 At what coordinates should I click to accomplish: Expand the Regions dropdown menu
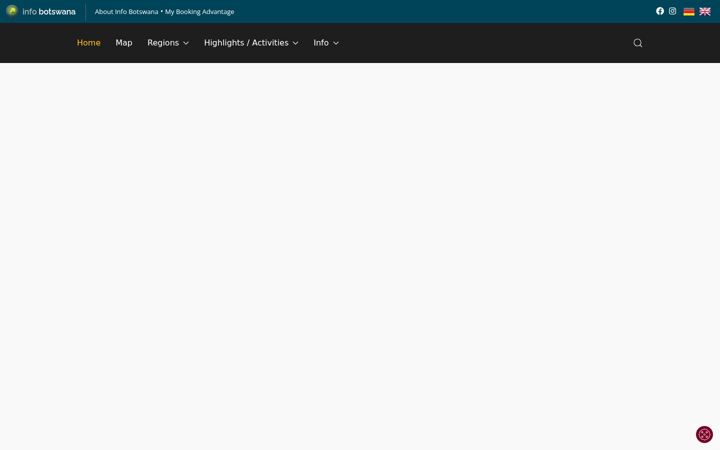(168, 43)
